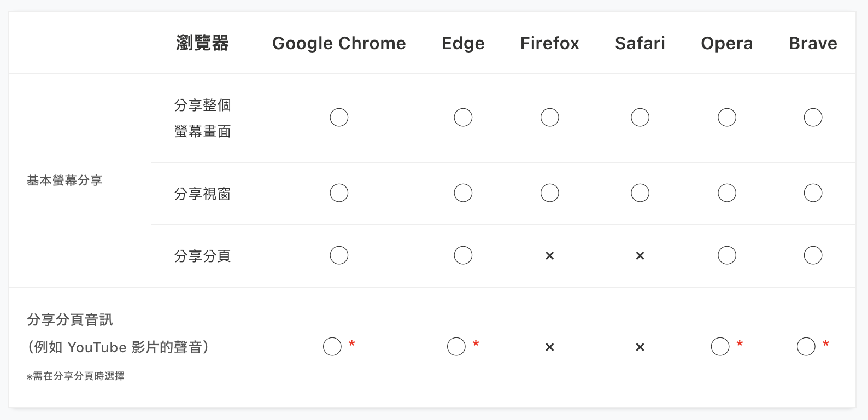Click the X mark for Safari tab audio

tap(640, 347)
